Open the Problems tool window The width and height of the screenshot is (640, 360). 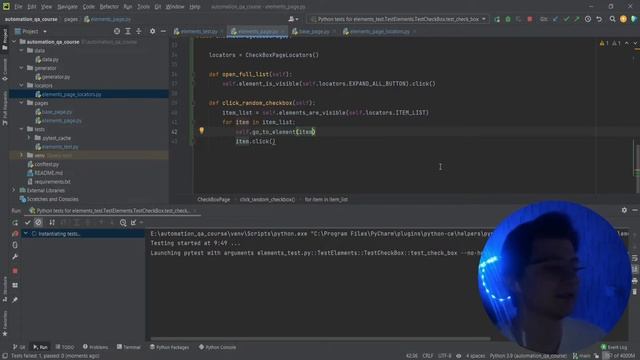(x=96, y=347)
